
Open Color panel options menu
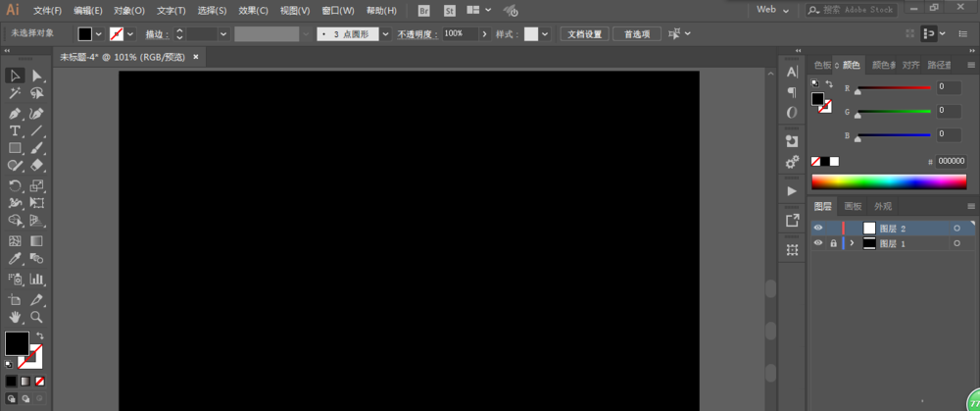pos(970,65)
